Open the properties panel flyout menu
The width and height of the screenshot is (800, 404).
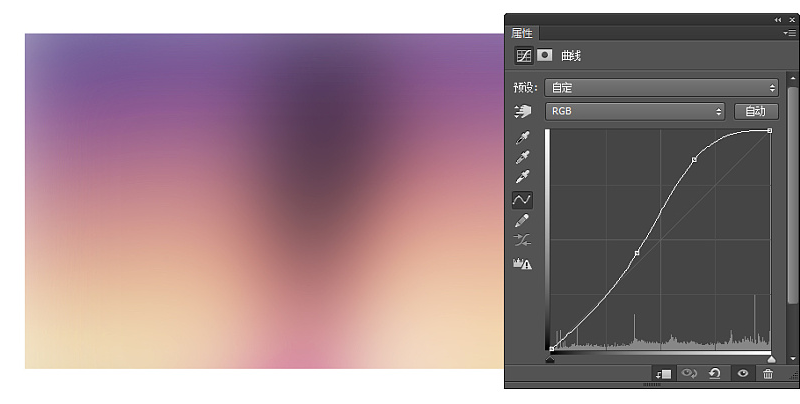click(x=789, y=33)
